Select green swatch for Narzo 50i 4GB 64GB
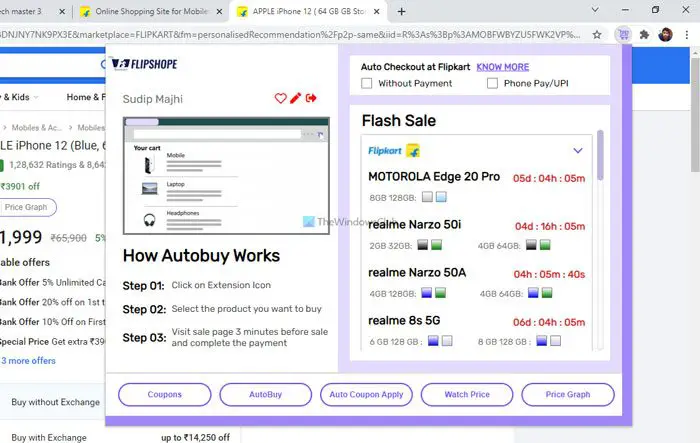The height and width of the screenshot is (443, 700). point(545,245)
